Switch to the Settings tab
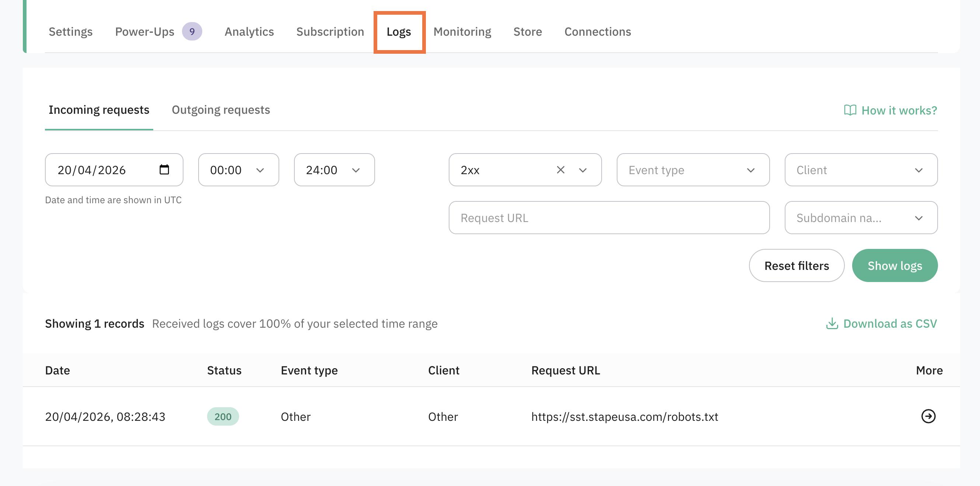 [71, 32]
